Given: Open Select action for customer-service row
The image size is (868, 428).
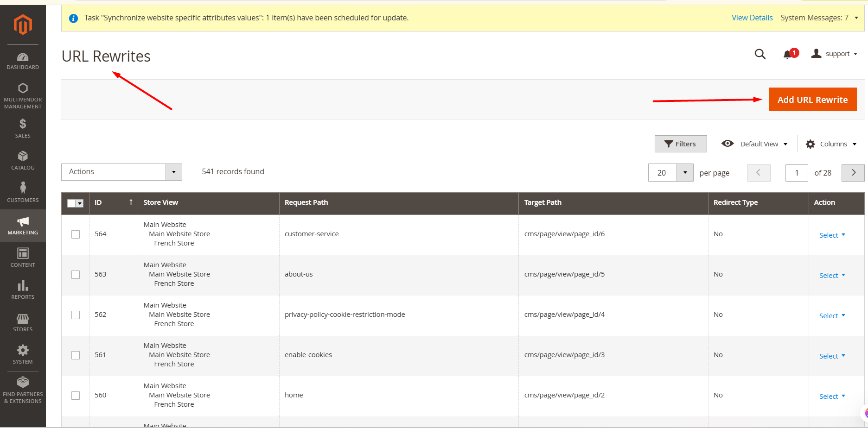Looking at the screenshot, I should pyautogui.click(x=832, y=235).
